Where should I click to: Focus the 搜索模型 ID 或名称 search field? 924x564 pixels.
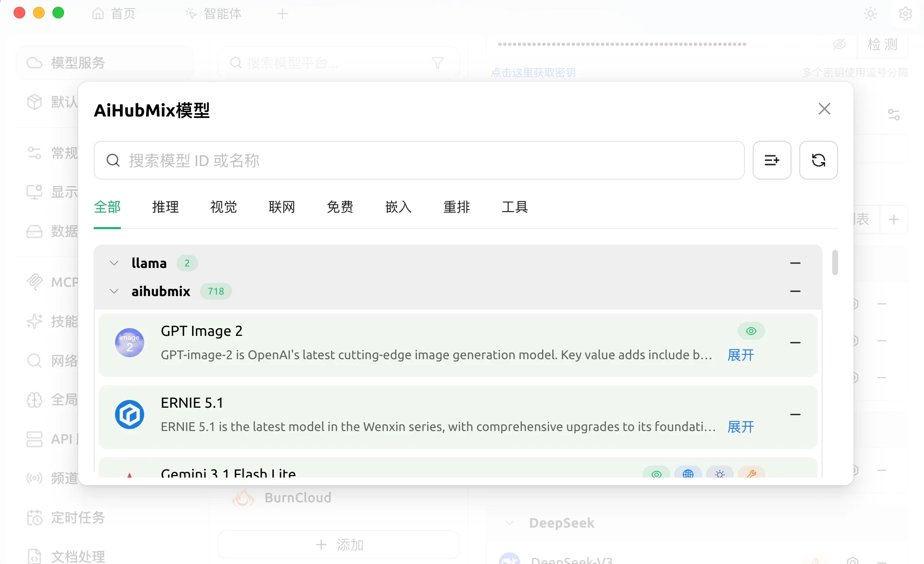click(419, 160)
